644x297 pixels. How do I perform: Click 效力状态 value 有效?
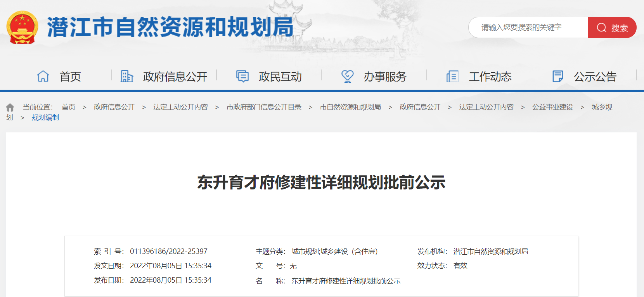point(460,266)
